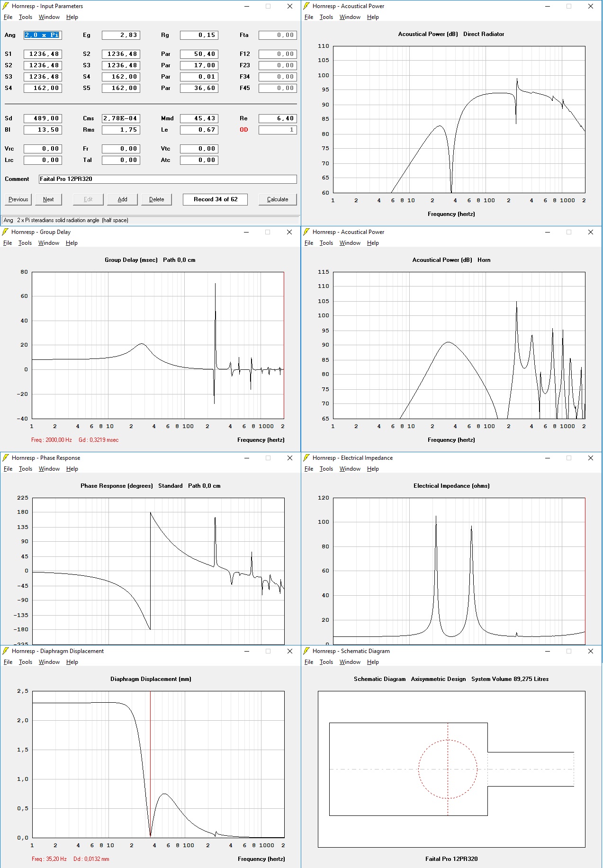Open Tools menu in Schematic Diagram window
The height and width of the screenshot is (868, 603).
(326, 662)
